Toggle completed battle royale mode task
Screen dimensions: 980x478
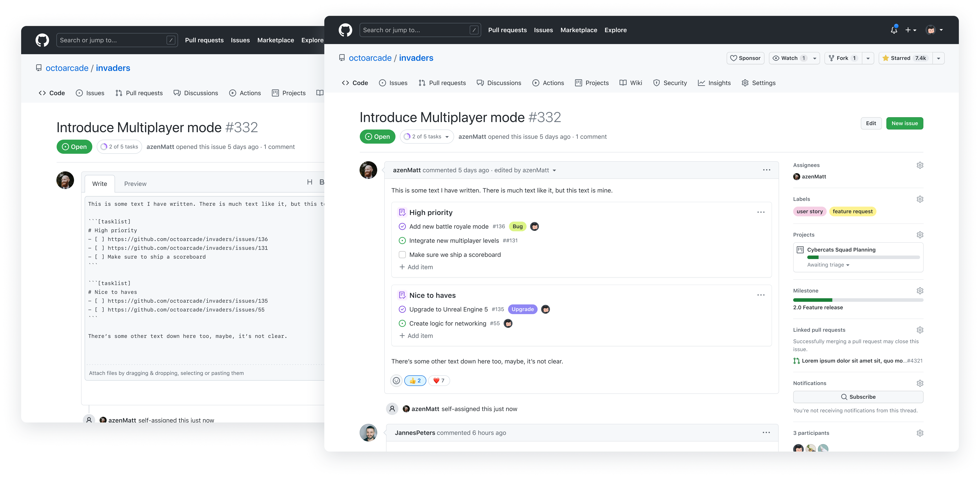[x=402, y=227]
